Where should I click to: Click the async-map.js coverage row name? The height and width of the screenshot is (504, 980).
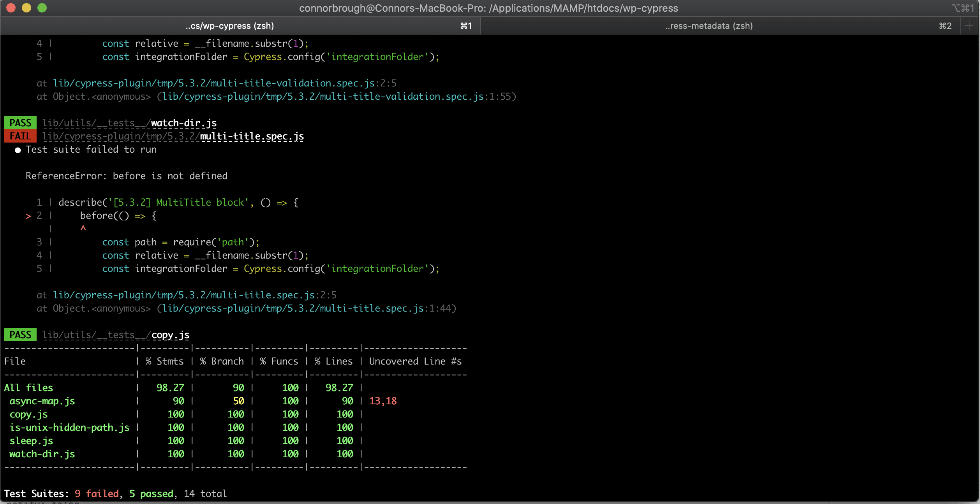click(x=42, y=401)
